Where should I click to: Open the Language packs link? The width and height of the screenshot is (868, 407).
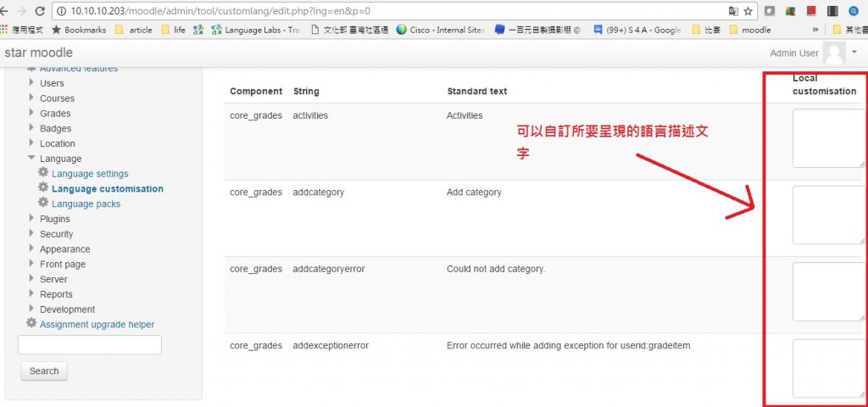[86, 203]
